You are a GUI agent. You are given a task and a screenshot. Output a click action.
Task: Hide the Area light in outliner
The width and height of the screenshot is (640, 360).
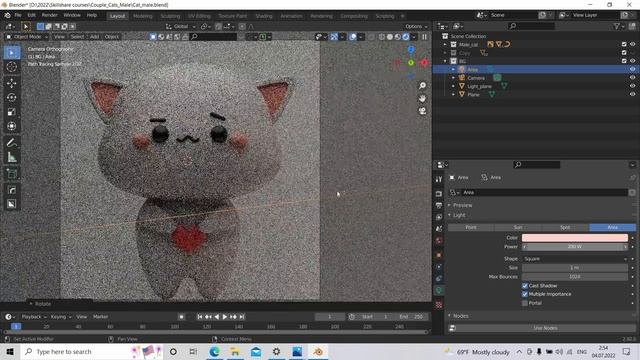(632, 69)
